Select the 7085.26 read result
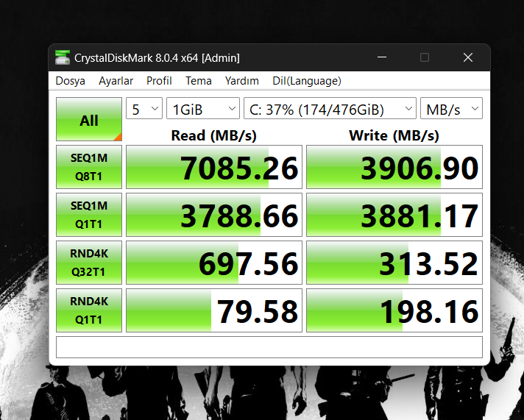 click(x=214, y=167)
